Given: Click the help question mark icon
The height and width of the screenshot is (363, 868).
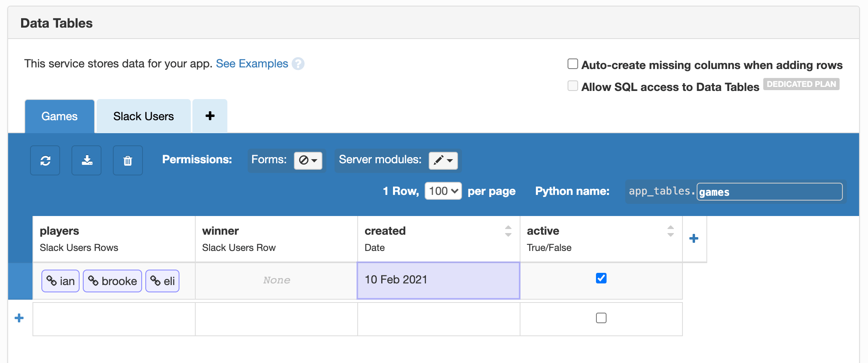Looking at the screenshot, I should coord(298,64).
